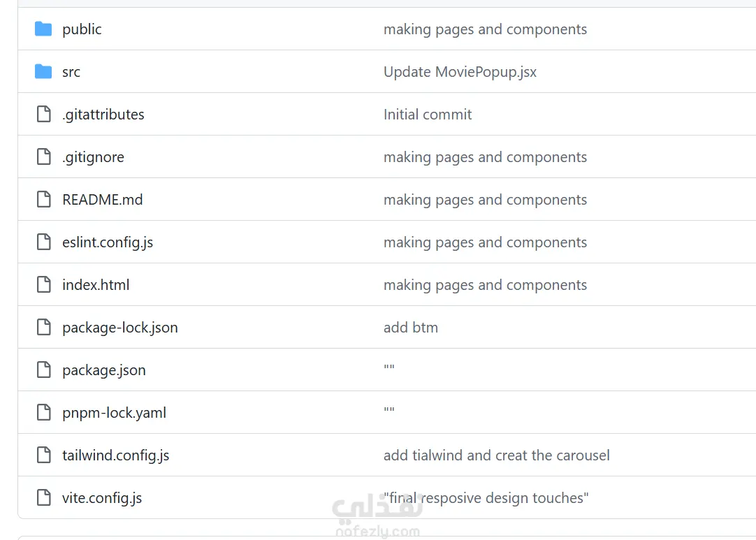Open the index.html file
This screenshot has width=756, height=540.
click(96, 285)
